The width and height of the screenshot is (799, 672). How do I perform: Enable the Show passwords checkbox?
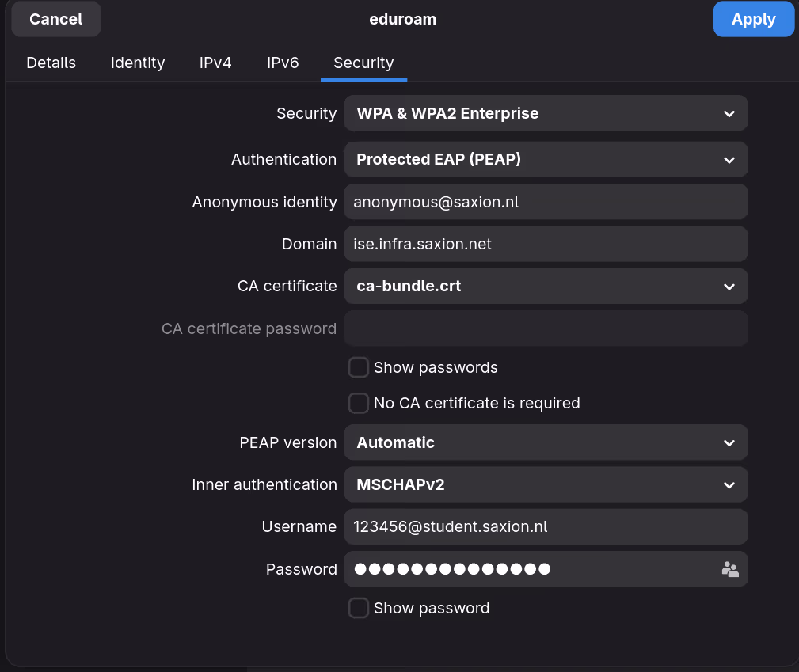(x=358, y=367)
